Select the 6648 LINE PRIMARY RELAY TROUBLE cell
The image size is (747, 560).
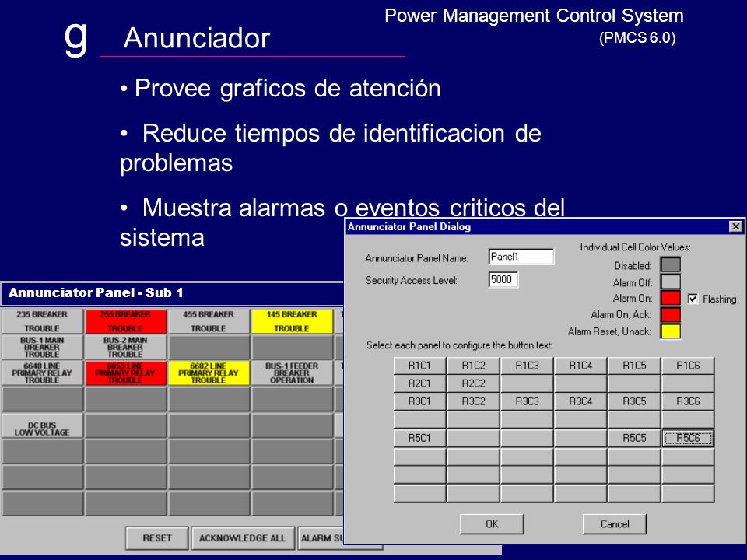(42, 373)
